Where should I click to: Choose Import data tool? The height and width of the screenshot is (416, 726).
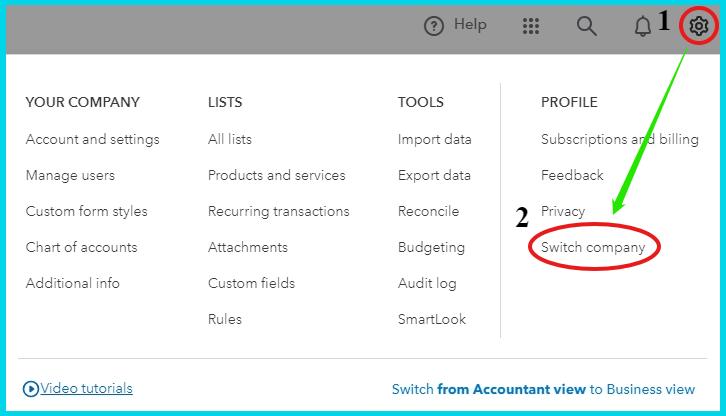434,139
